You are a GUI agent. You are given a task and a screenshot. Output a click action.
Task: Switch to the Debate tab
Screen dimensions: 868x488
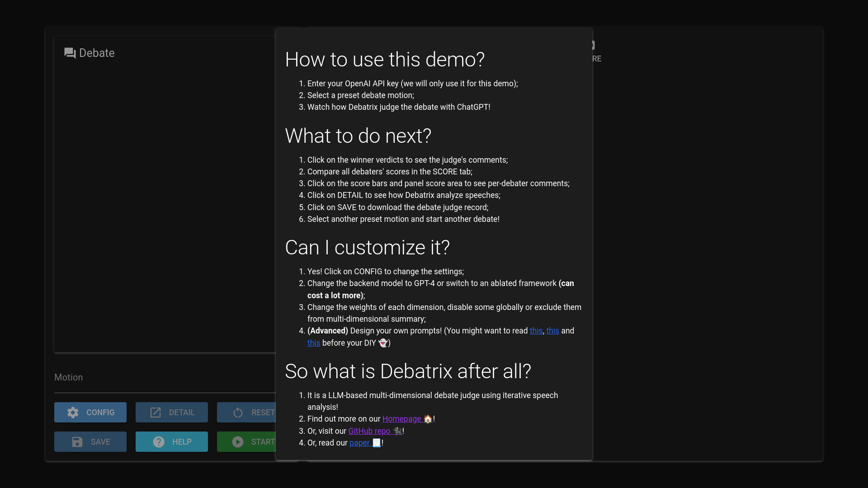point(97,53)
